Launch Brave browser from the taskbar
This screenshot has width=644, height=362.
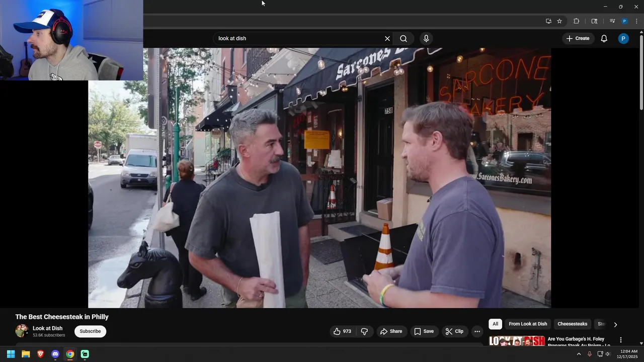tap(40, 354)
